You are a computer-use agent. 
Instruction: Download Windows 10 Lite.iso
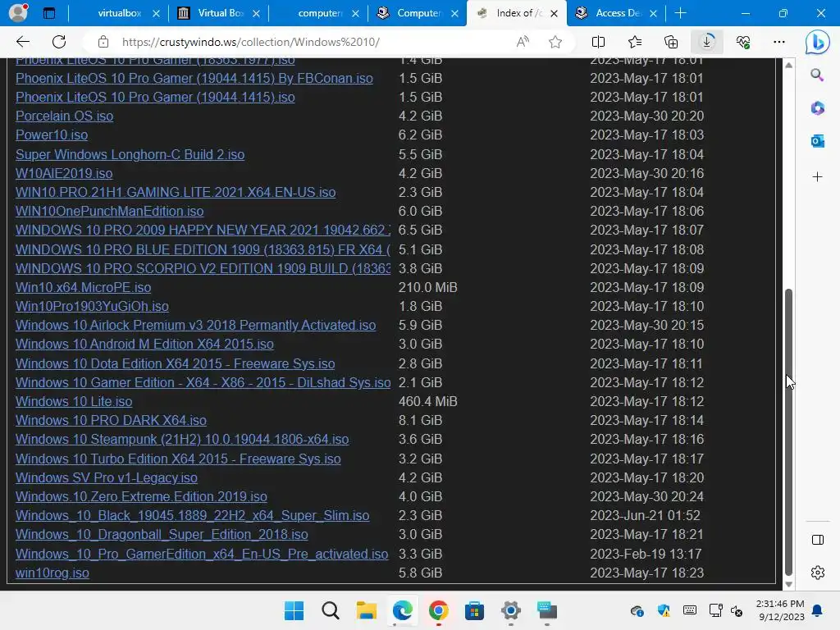pos(74,401)
